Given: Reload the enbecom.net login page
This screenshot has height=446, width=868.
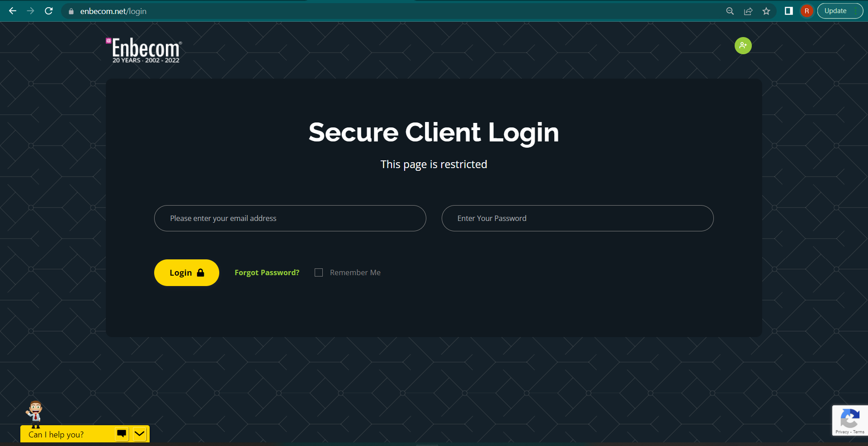Looking at the screenshot, I should [x=49, y=11].
